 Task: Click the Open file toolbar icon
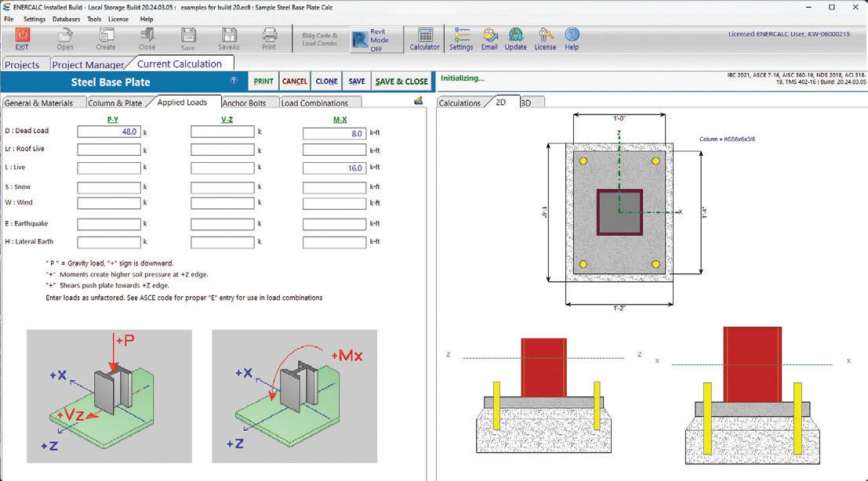[65, 38]
